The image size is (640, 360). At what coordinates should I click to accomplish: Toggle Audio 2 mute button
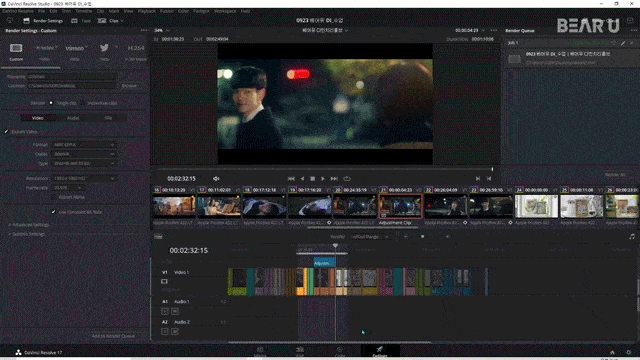[175, 331]
